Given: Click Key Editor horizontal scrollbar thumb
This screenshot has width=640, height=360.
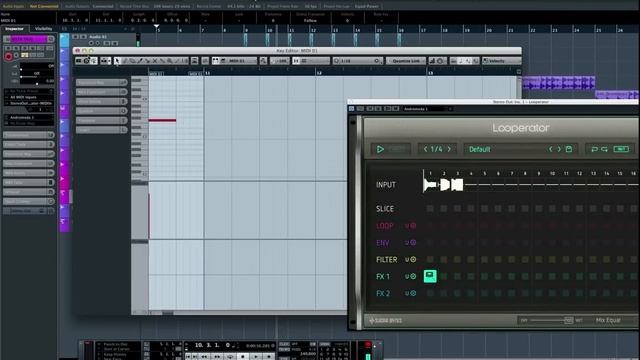Looking at the screenshot, I should click(167, 313).
